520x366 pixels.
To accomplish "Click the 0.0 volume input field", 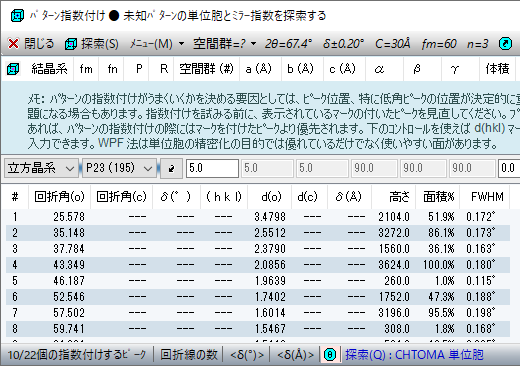I will tap(509, 168).
